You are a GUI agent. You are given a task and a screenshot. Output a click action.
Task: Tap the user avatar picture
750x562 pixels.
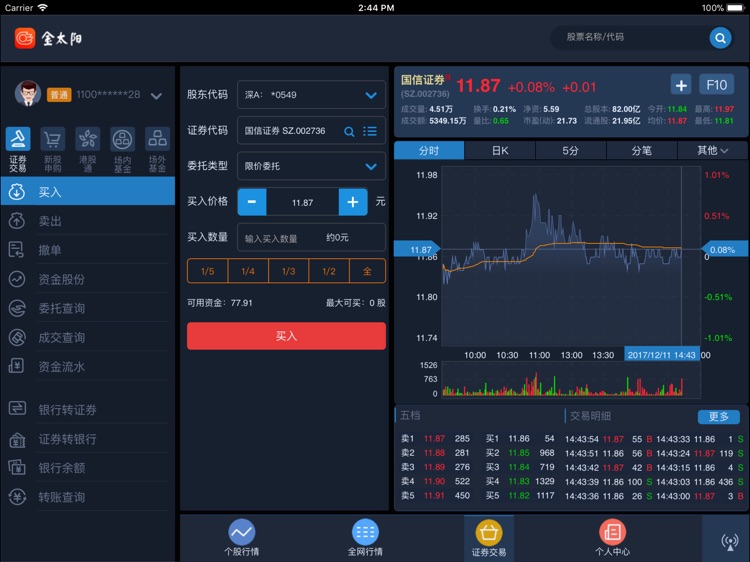28,93
